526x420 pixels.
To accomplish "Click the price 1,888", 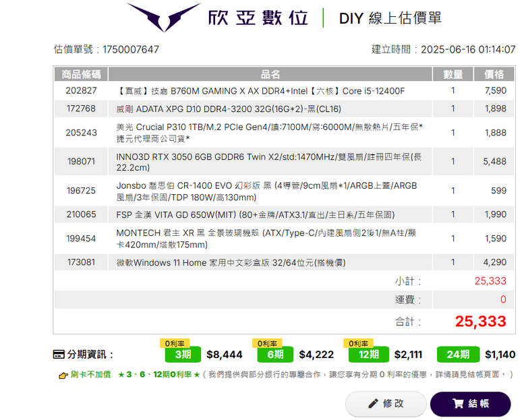I will (x=496, y=133).
